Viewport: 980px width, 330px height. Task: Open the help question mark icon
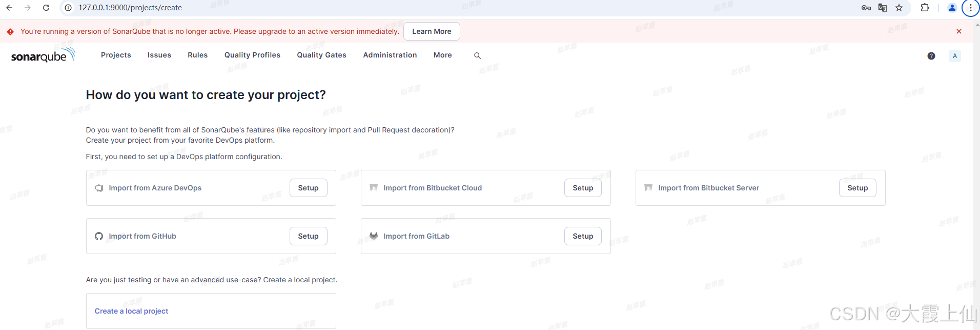point(931,56)
